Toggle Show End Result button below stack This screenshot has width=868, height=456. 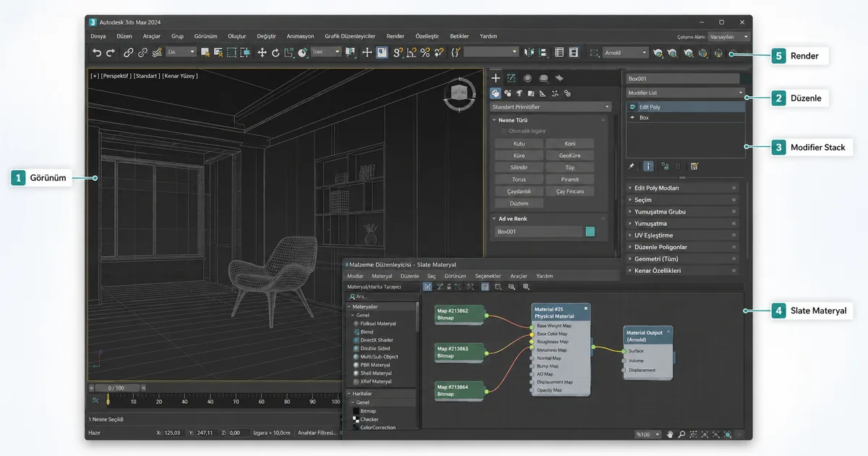pos(647,166)
